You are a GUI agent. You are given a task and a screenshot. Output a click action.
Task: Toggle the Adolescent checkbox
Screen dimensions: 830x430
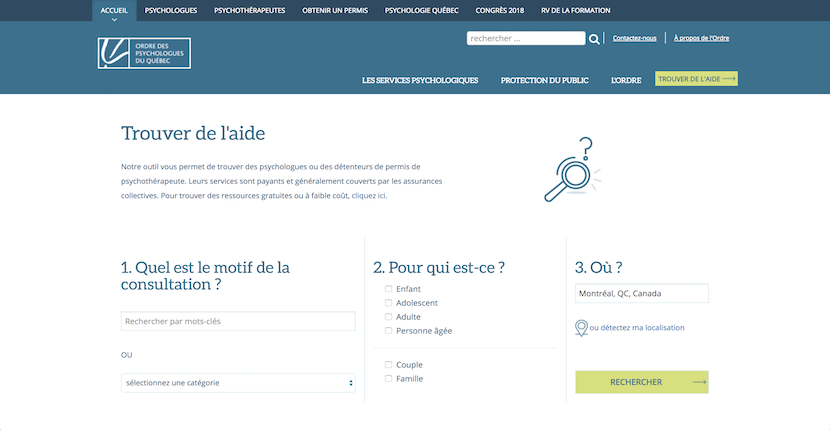(388, 303)
